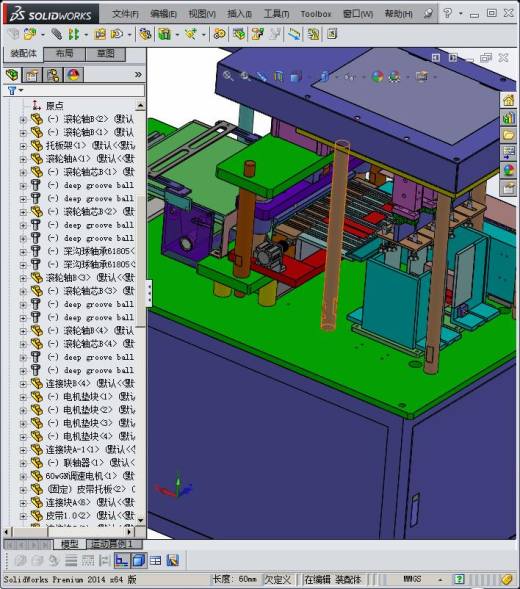Click the Linear Component Pattern icon

coord(74,35)
